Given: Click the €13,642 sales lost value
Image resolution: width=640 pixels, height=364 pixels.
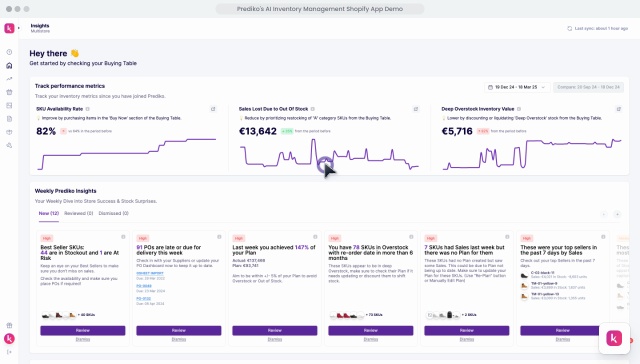Looking at the screenshot, I should tap(258, 131).
